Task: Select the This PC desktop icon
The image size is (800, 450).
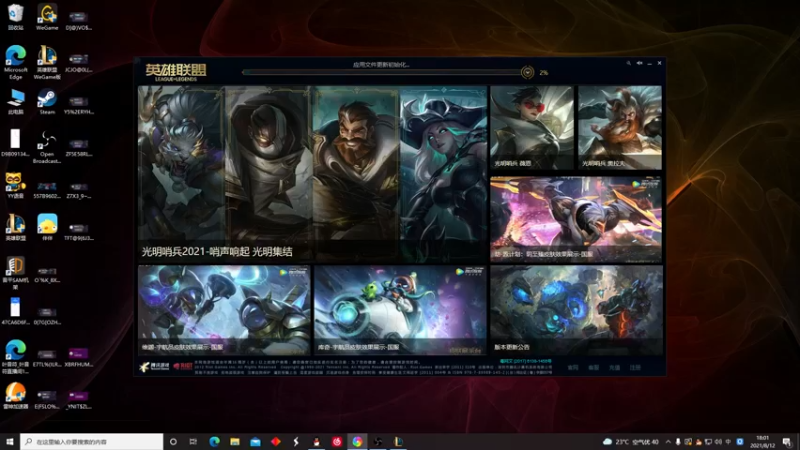Action: click(15, 102)
